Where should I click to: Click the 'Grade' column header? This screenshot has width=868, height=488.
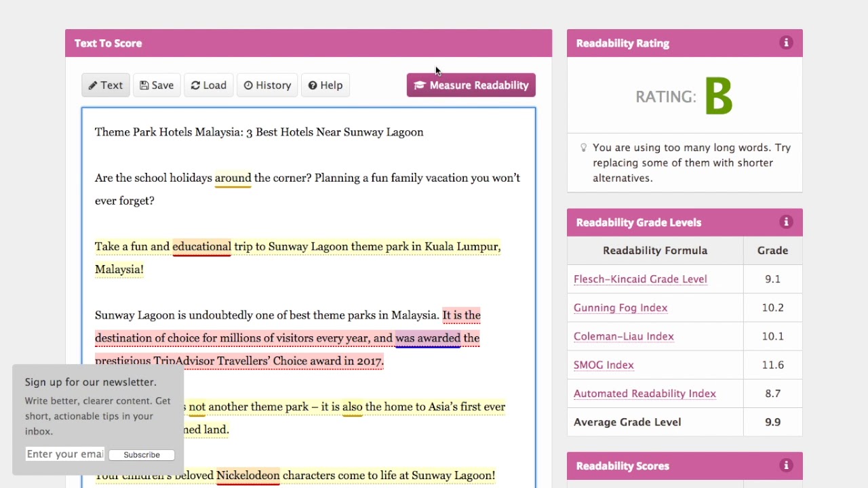click(772, 251)
